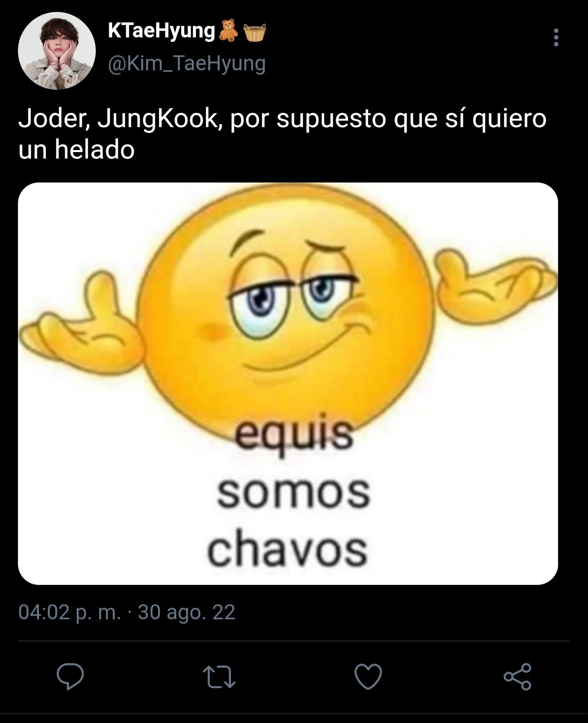Tap the share icon below the tweet
Viewport: 588px width, 723px height.
tap(518, 677)
